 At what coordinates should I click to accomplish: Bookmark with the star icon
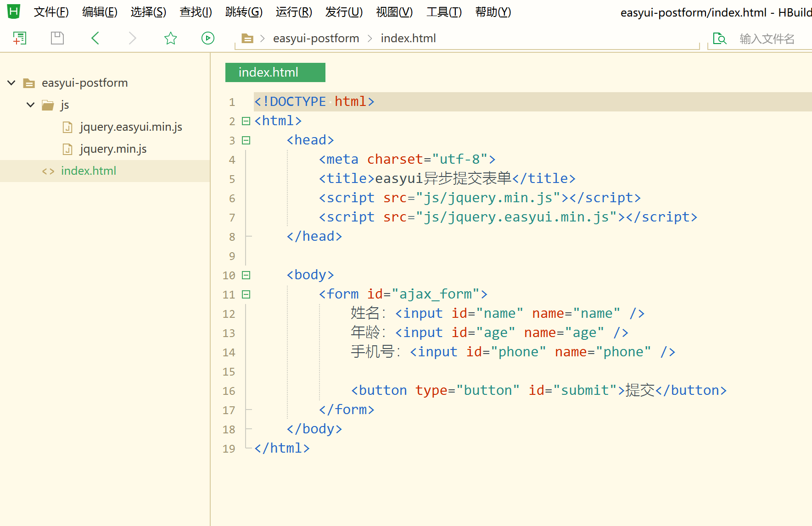click(170, 38)
